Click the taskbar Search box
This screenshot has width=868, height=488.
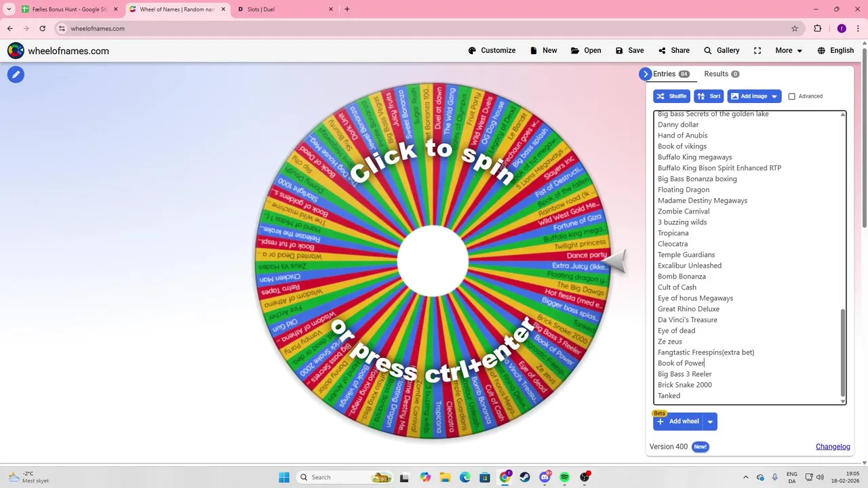[x=346, y=477]
